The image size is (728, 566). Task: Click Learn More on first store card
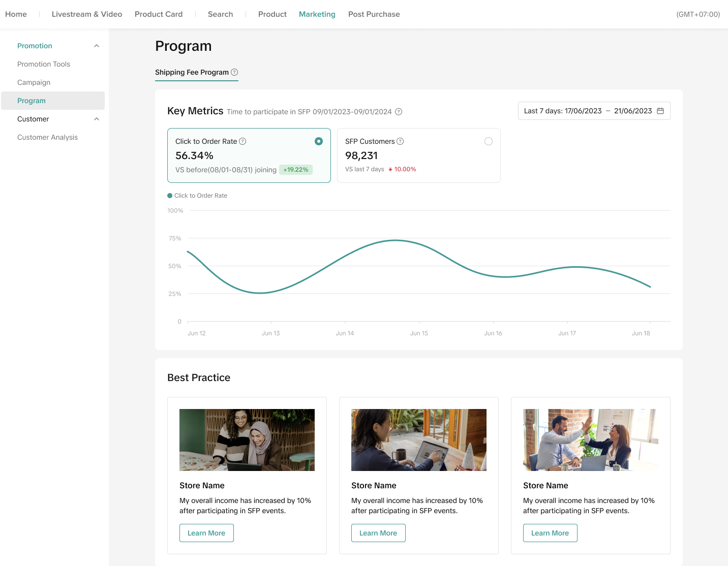206,533
